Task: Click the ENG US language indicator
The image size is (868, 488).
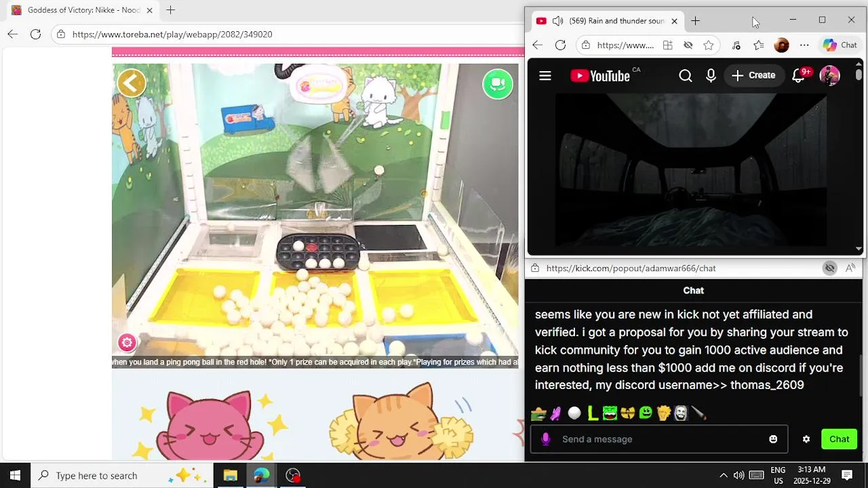Action: (778, 475)
